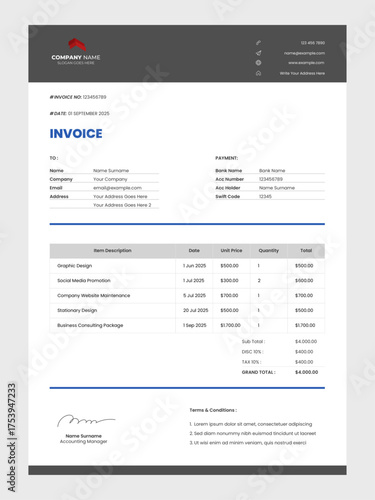
Task: Click the 'Total' column header
Action: [306, 250]
